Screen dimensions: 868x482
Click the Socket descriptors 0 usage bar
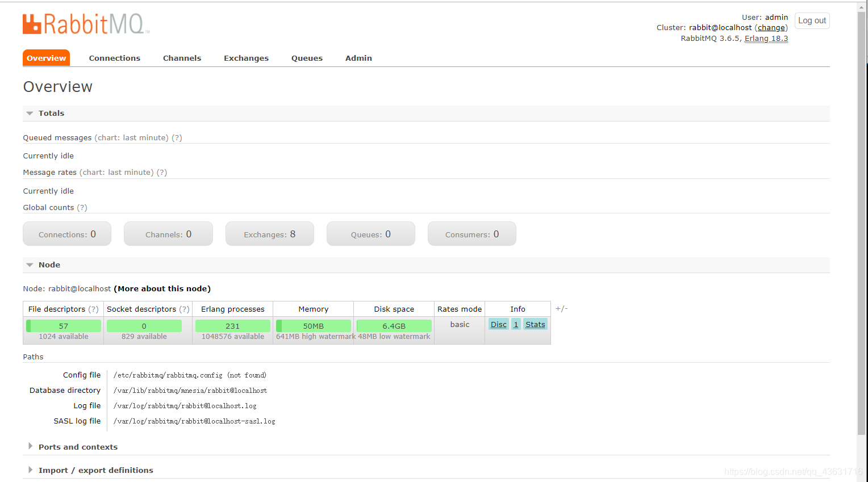pyautogui.click(x=144, y=326)
